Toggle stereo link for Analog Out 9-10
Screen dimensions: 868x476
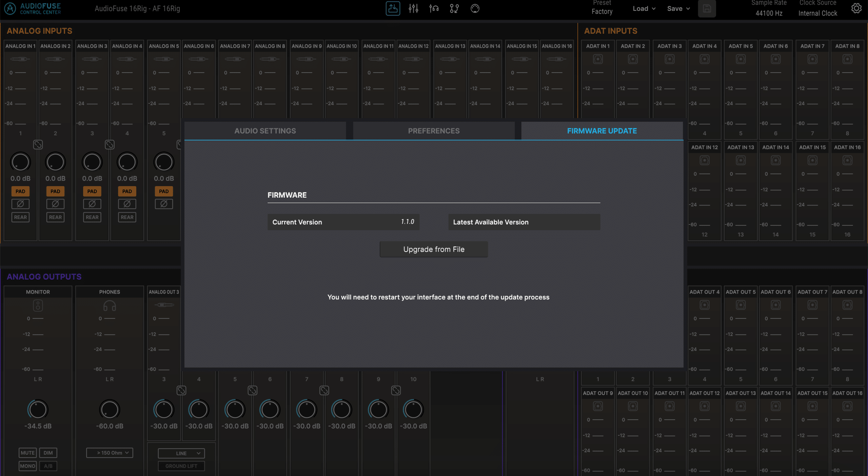point(396,391)
